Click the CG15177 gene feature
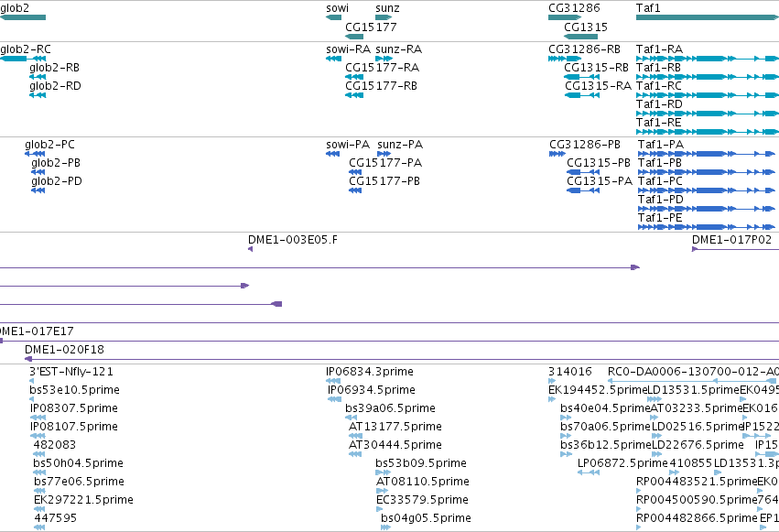779x532 pixels. (x=354, y=37)
